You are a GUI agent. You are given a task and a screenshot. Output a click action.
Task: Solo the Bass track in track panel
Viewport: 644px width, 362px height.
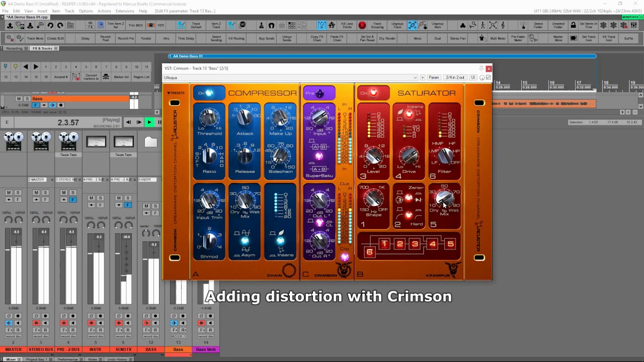[27, 99]
